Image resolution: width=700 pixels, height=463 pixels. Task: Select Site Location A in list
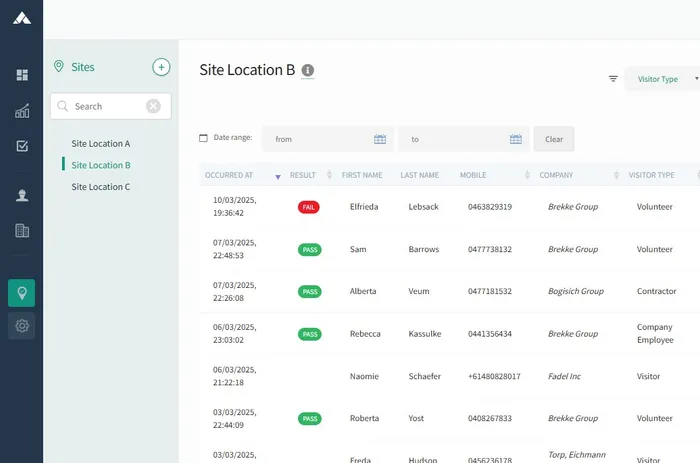[x=101, y=144]
